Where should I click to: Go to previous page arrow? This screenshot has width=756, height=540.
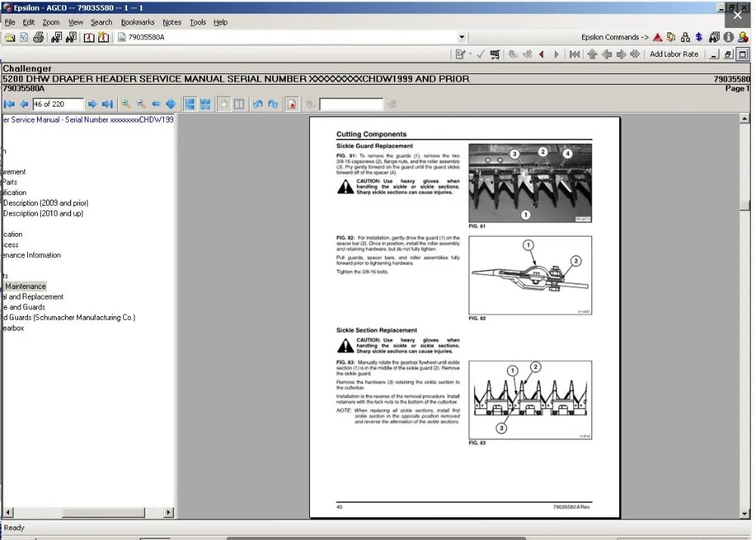click(23, 104)
